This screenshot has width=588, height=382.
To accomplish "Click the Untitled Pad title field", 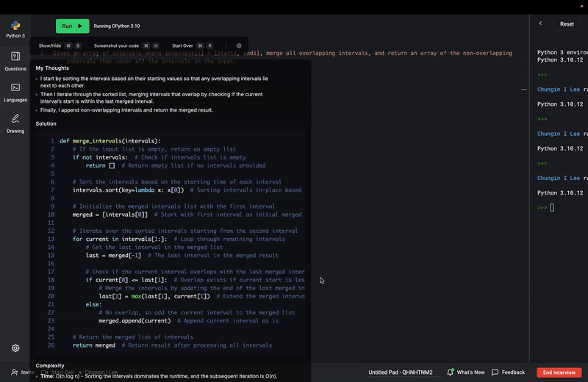I will pos(400,372).
